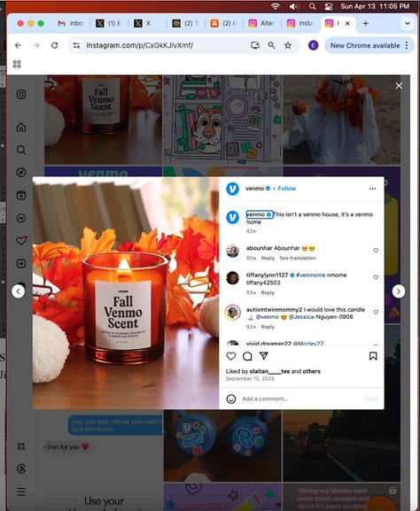The height and width of the screenshot is (511, 420).
Task: Like the abounhar comment
Action: (x=376, y=251)
